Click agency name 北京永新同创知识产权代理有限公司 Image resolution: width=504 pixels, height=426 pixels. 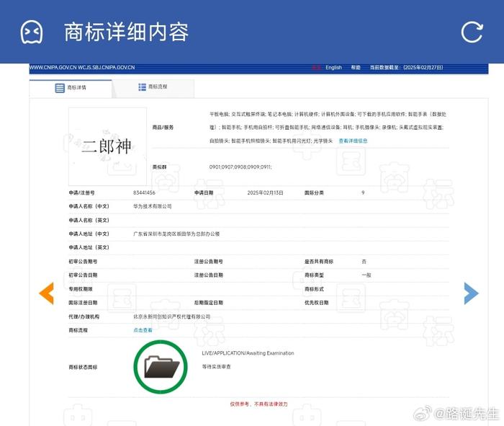pos(171,316)
